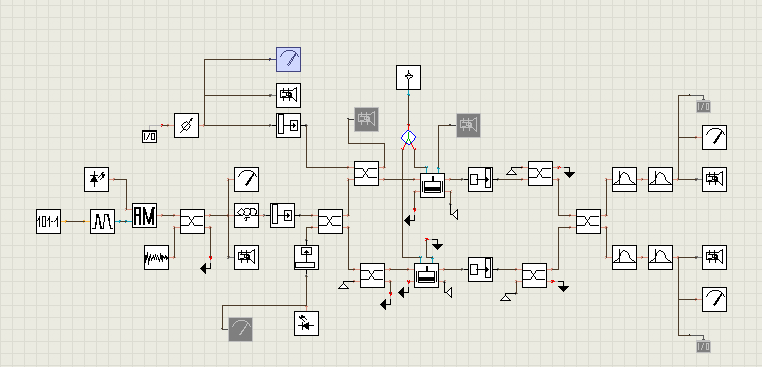The height and width of the screenshot is (367, 762).
Task: Select the power meter in lower right output group
Action: tap(714, 299)
